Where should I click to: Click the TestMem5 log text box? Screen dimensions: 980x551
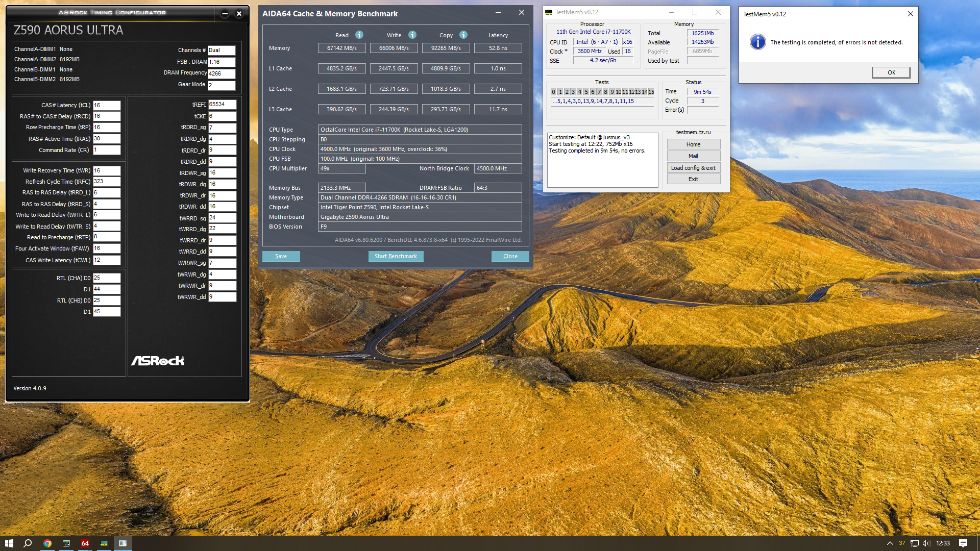tap(602, 160)
